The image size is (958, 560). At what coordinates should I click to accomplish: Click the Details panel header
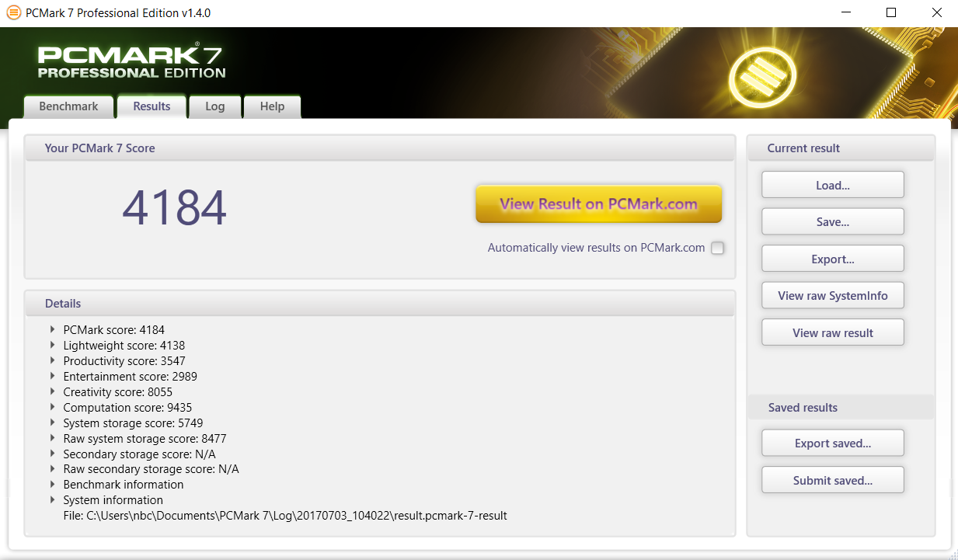(x=380, y=304)
